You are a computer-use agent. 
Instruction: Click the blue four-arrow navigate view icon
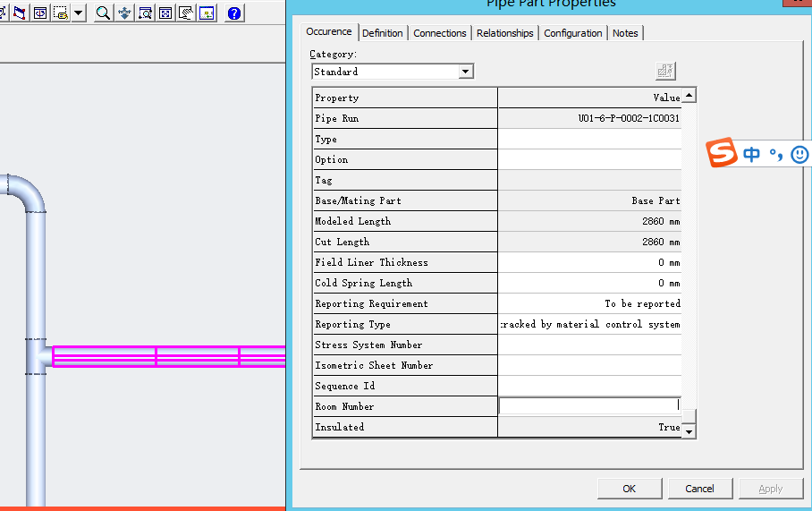(124, 13)
